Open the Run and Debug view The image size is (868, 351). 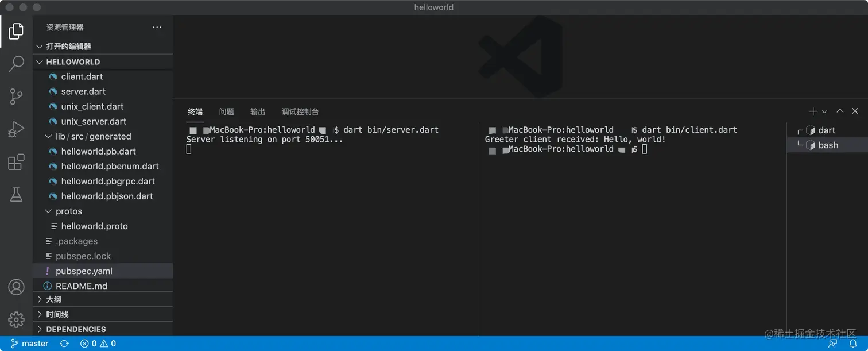pyautogui.click(x=16, y=129)
